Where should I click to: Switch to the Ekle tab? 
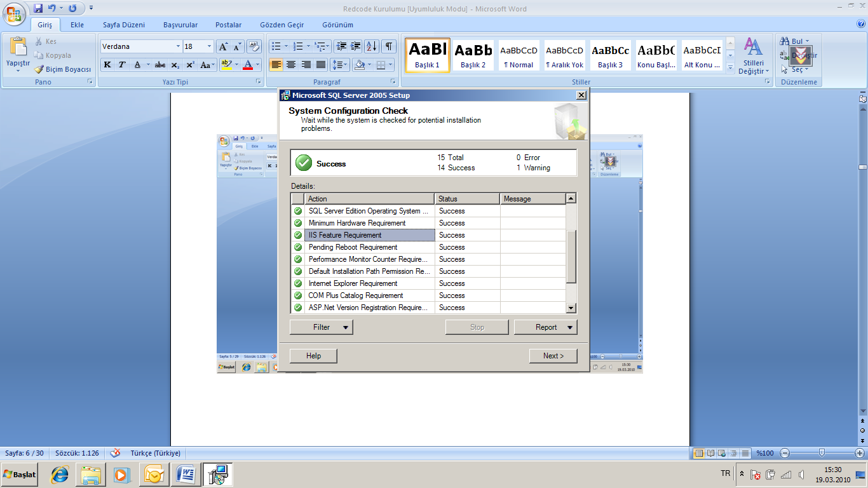(x=78, y=25)
